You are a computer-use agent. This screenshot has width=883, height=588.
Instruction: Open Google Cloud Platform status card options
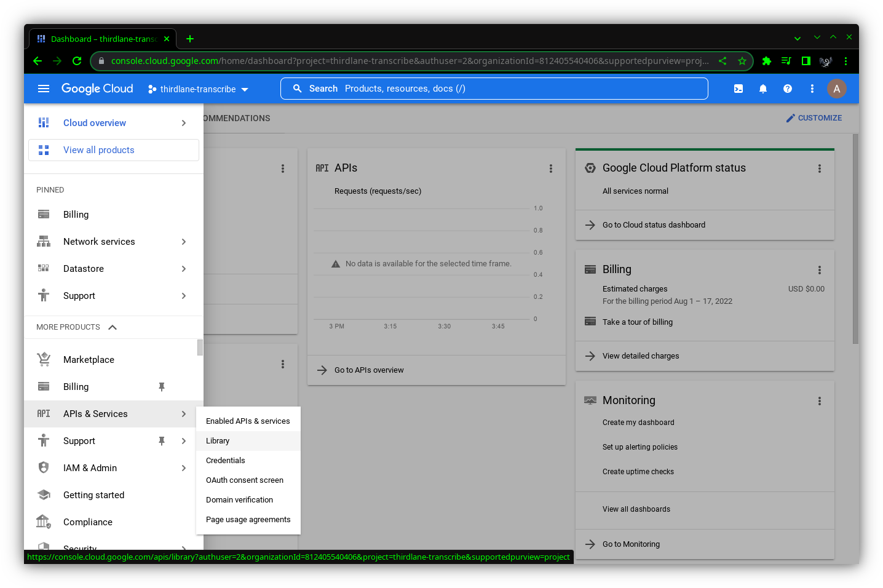820,169
